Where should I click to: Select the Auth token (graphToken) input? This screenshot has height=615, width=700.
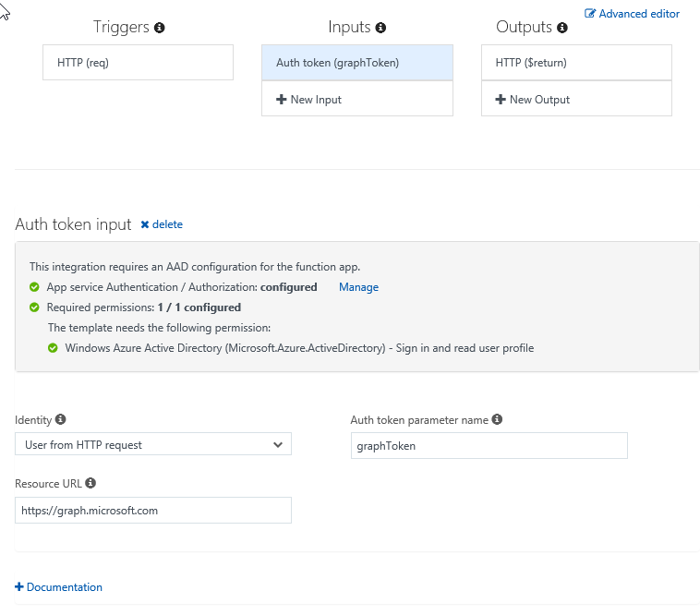[356, 63]
